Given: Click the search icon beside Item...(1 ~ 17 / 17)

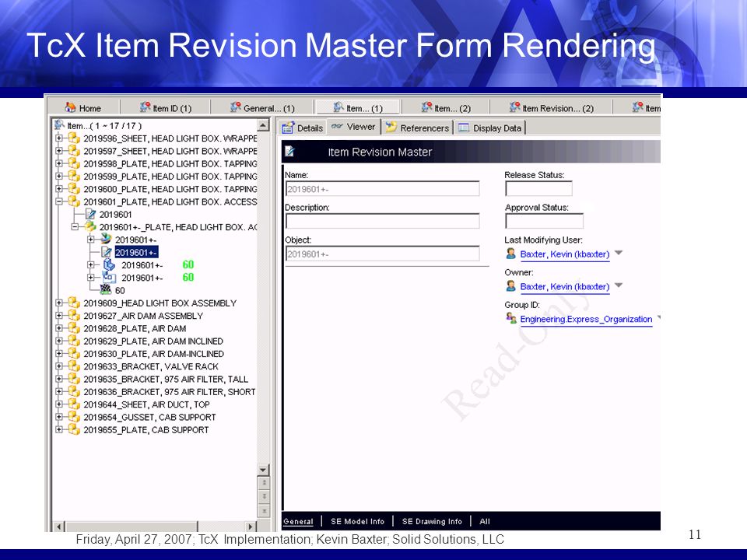Looking at the screenshot, I should 60,124.
